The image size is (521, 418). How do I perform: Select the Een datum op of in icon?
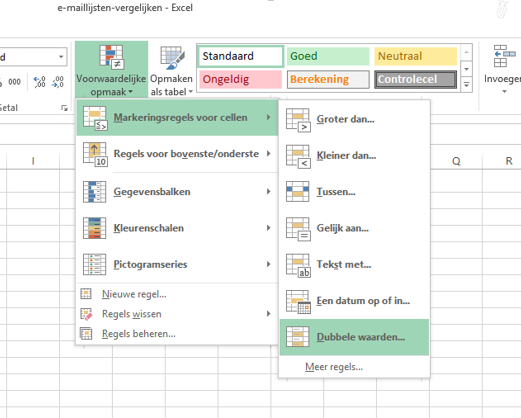click(298, 301)
